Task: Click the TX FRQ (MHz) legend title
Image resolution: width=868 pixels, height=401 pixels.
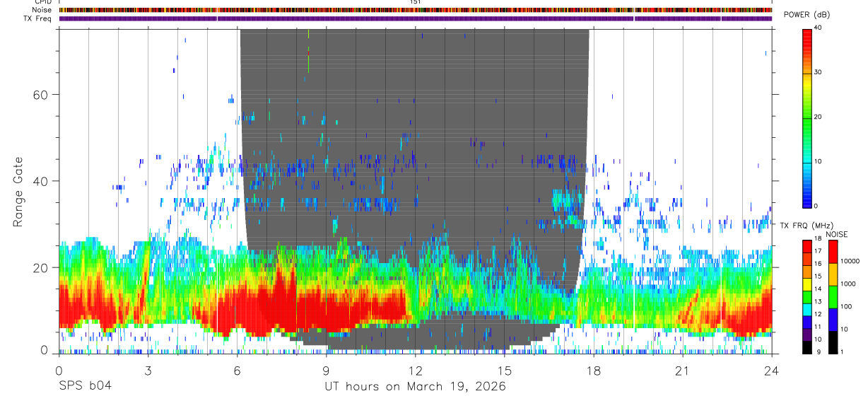Action: coord(807,226)
